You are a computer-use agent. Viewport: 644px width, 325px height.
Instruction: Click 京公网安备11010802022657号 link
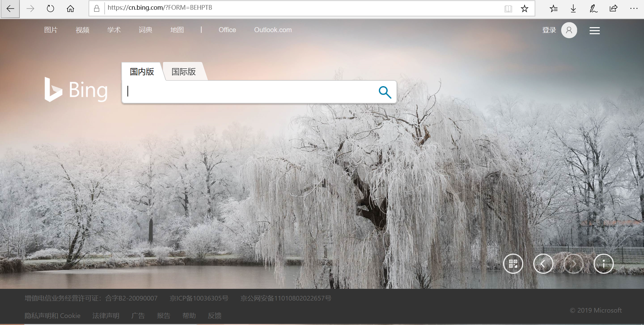pos(286,298)
